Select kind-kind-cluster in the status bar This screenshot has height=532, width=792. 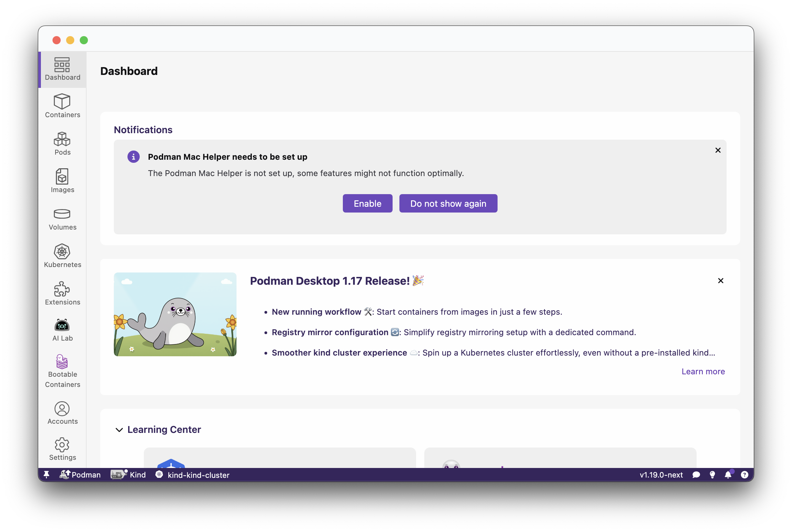(193, 475)
